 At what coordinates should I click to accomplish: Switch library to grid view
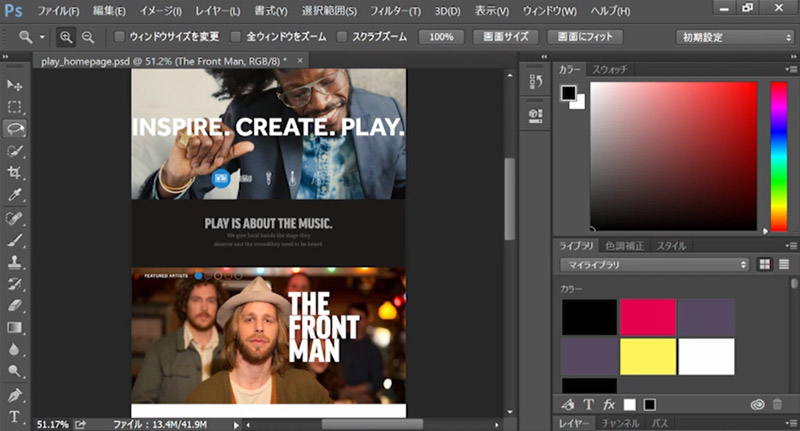(764, 264)
